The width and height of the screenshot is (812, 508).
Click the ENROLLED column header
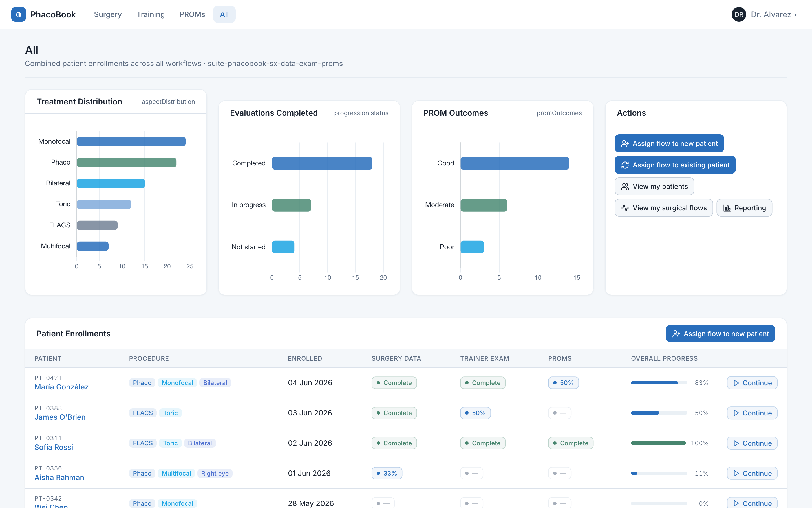click(305, 358)
